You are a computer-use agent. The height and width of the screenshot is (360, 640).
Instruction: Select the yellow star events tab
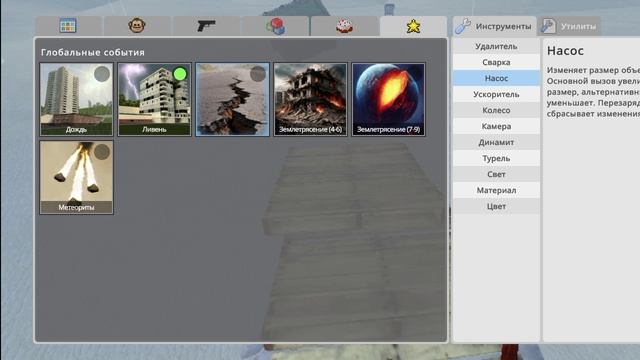pyautogui.click(x=413, y=26)
